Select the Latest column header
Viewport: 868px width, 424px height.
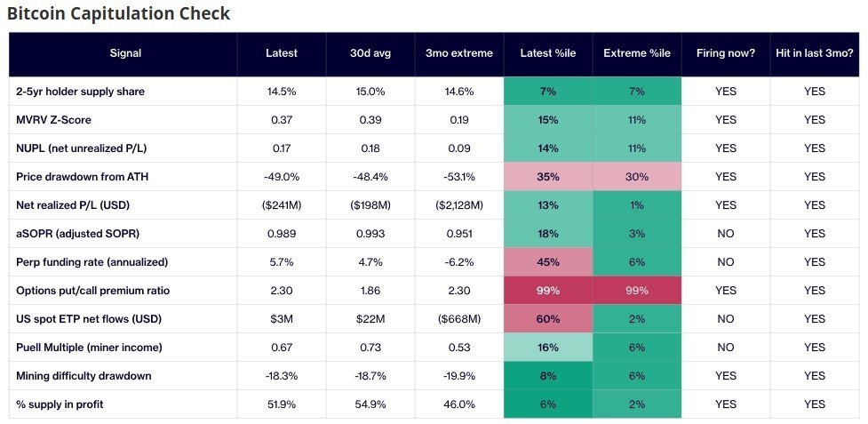(x=282, y=53)
